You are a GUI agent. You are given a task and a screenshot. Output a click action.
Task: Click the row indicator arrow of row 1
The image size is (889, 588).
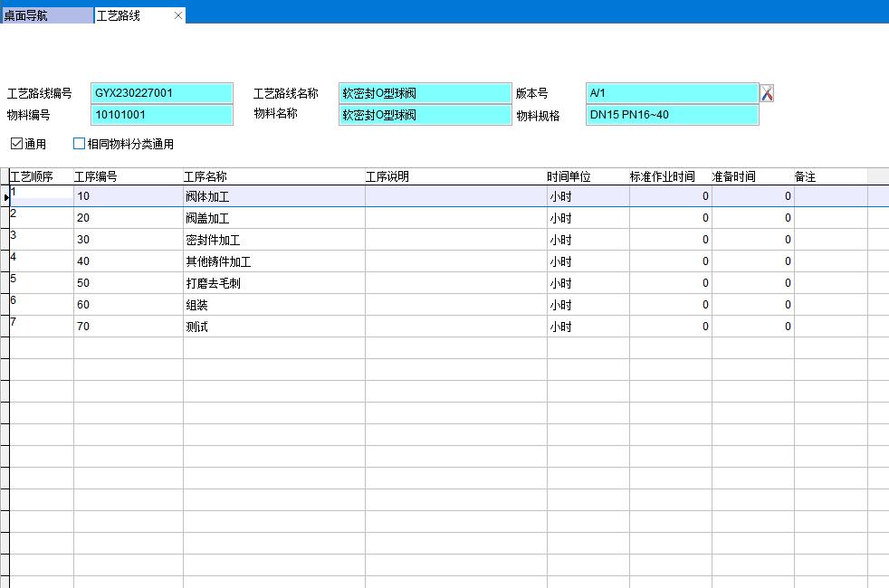click(6, 196)
